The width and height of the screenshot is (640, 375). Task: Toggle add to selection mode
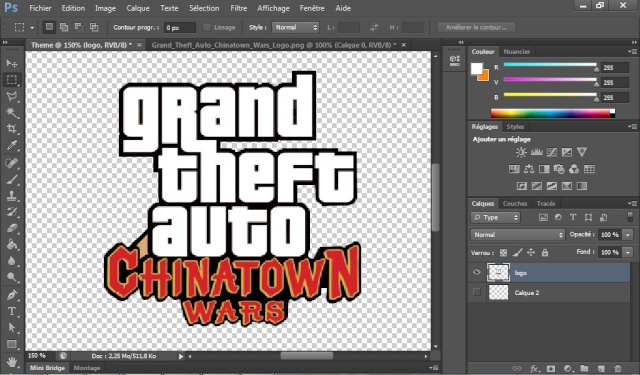(x=64, y=27)
